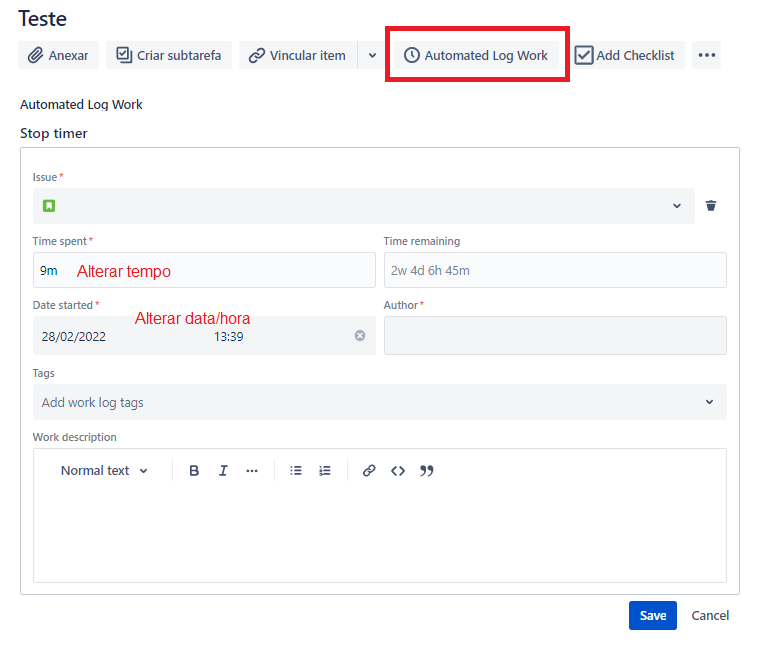Click the trash icon beside Issue field
758x653 pixels.
[x=711, y=206]
